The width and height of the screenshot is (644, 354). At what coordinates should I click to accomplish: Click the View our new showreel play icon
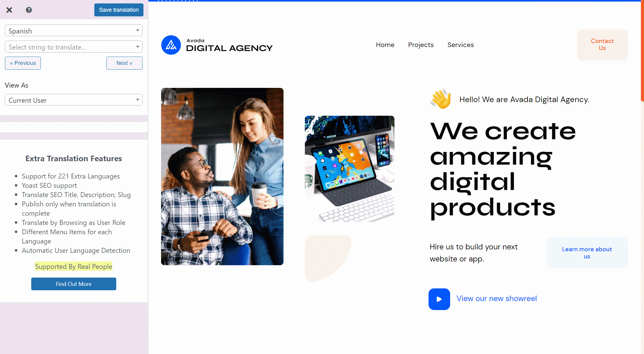tap(439, 299)
